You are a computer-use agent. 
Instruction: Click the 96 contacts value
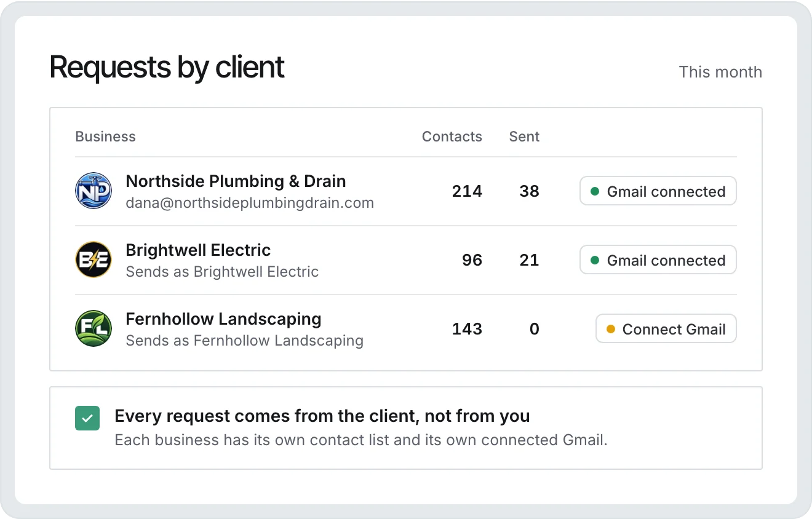tap(472, 260)
